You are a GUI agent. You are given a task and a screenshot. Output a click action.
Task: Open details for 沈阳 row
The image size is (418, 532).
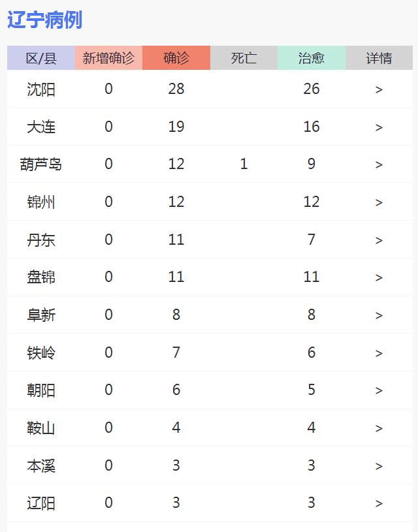pyautogui.click(x=379, y=89)
